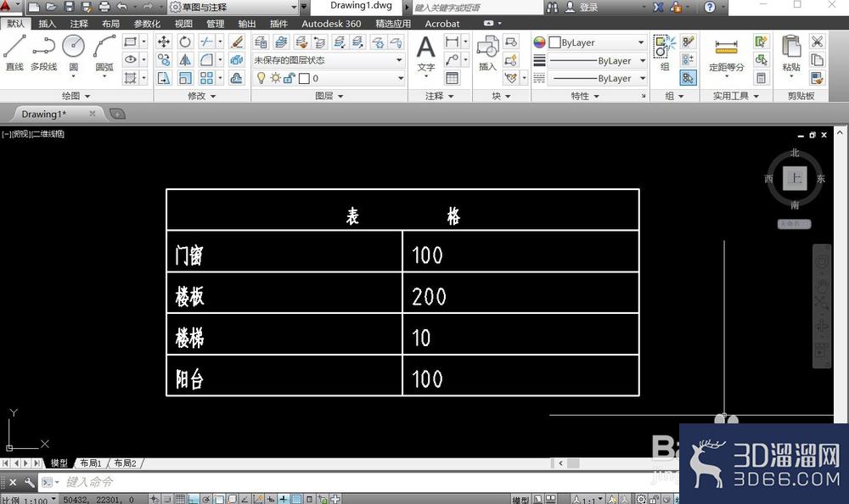Open the 参数化 ribbon tab
Image resolution: width=849 pixels, height=504 pixels.
coord(147,23)
